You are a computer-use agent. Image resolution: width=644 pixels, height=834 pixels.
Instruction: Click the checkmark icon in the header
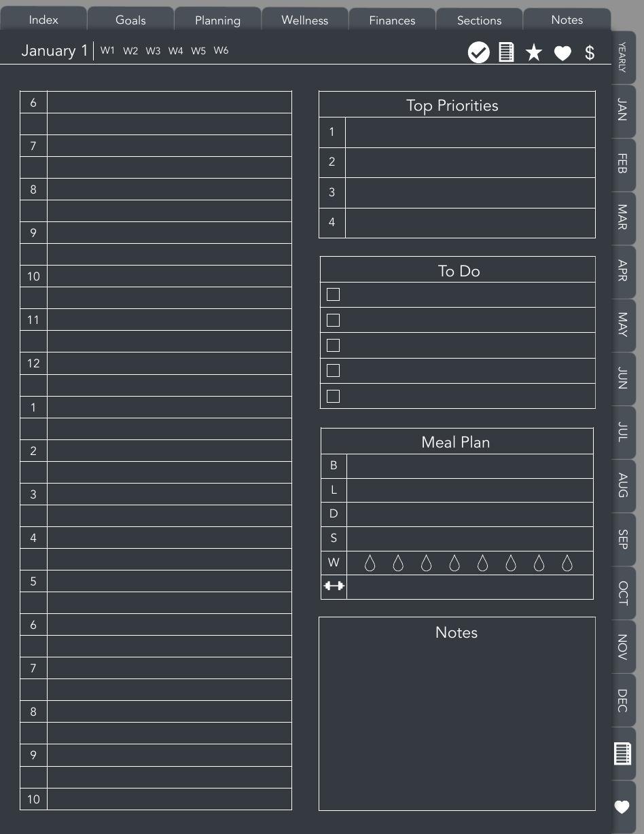coord(479,52)
